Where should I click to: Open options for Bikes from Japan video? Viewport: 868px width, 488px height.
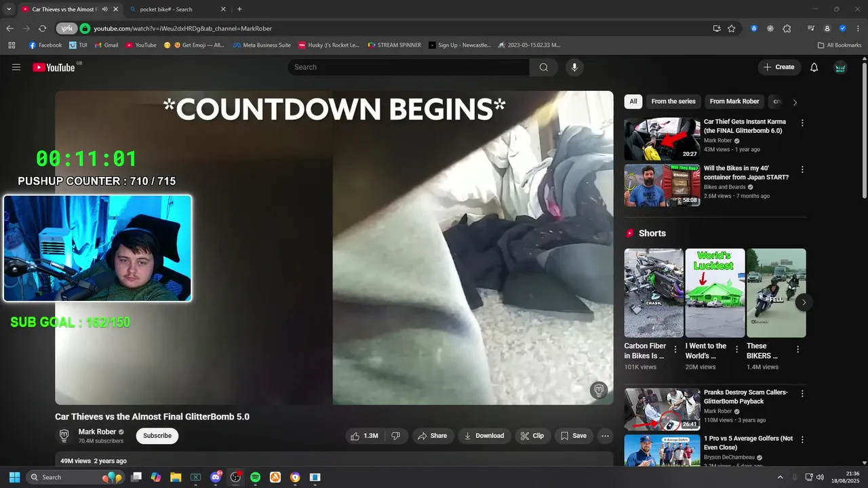[x=802, y=169]
